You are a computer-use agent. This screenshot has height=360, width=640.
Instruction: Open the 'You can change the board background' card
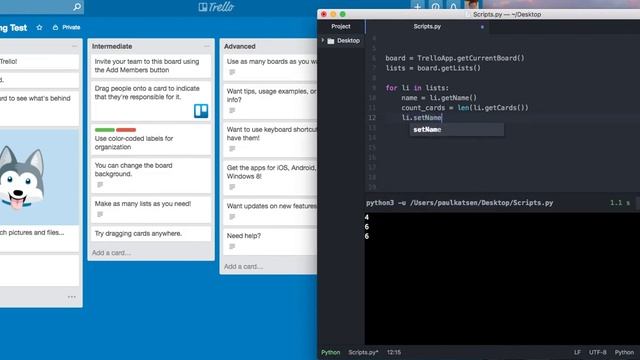[151, 176]
